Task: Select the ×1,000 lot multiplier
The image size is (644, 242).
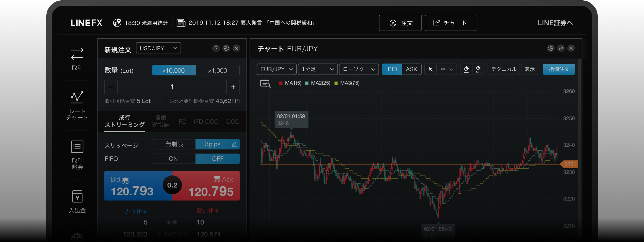Action: pos(218,70)
